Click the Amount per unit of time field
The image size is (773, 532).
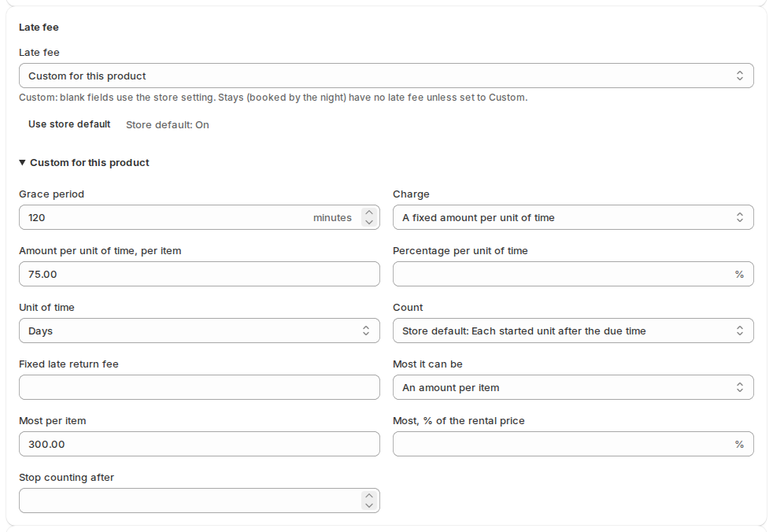[199, 274]
